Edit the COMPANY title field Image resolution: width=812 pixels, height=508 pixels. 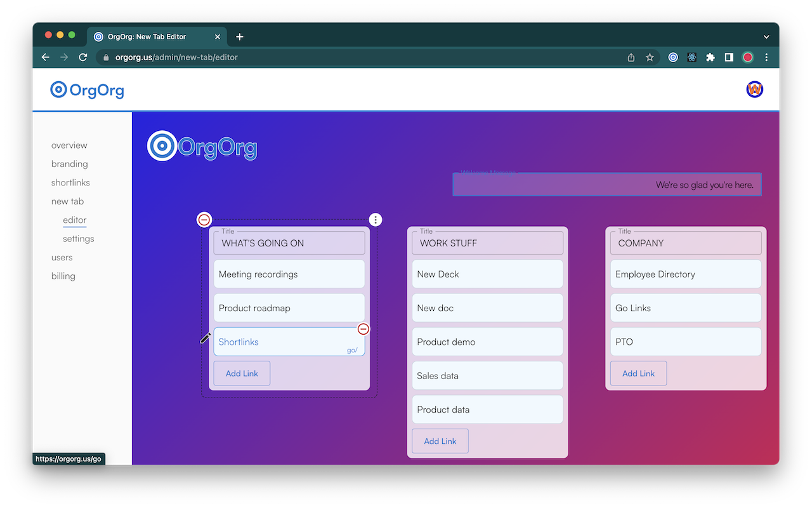(x=686, y=243)
